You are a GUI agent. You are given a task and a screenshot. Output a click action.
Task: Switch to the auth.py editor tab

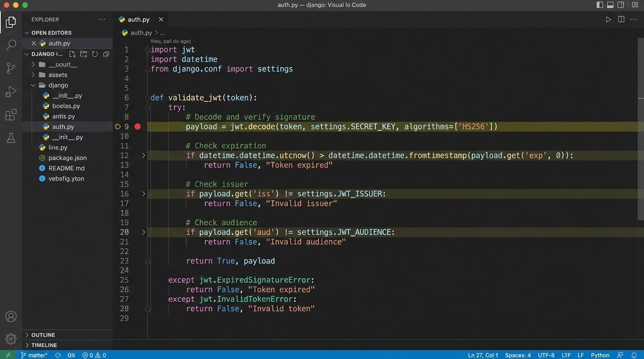tap(139, 19)
